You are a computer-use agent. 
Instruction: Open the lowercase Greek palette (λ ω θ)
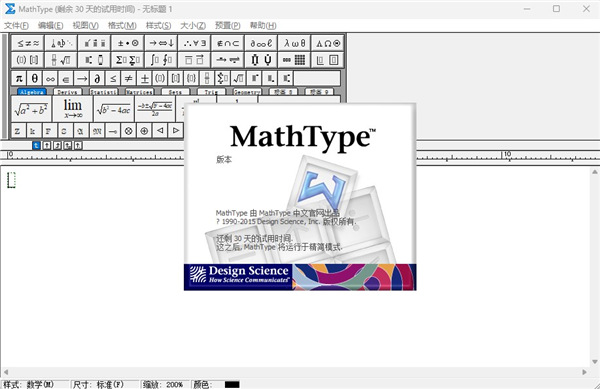point(294,43)
